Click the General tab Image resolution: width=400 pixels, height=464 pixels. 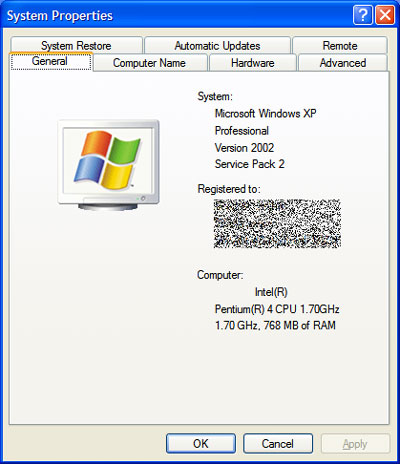pyautogui.click(x=51, y=61)
